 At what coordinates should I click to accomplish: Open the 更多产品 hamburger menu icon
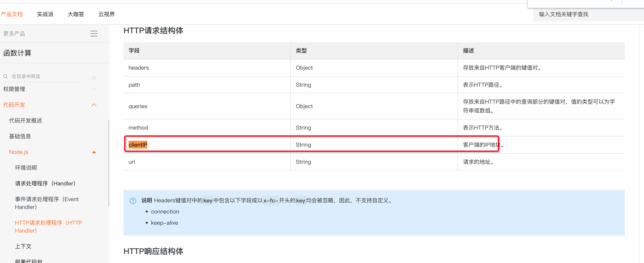(94, 33)
